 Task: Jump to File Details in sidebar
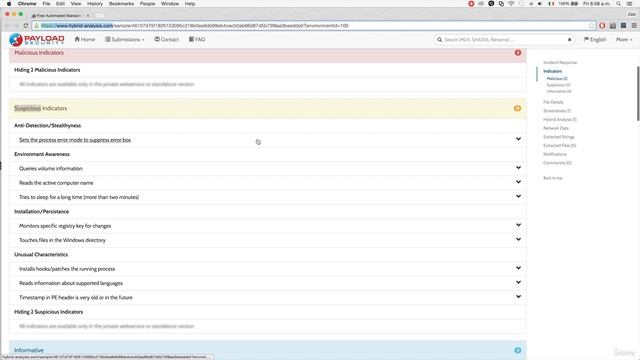pyautogui.click(x=553, y=102)
